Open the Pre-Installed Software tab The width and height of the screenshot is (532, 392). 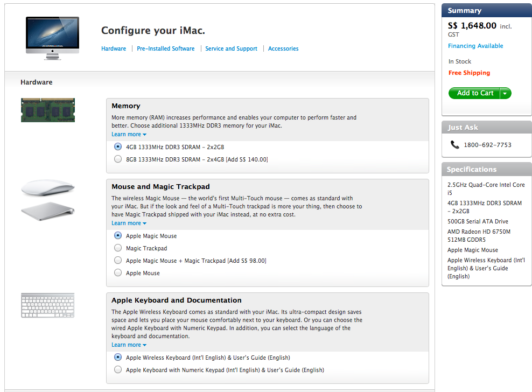coord(165,48)
